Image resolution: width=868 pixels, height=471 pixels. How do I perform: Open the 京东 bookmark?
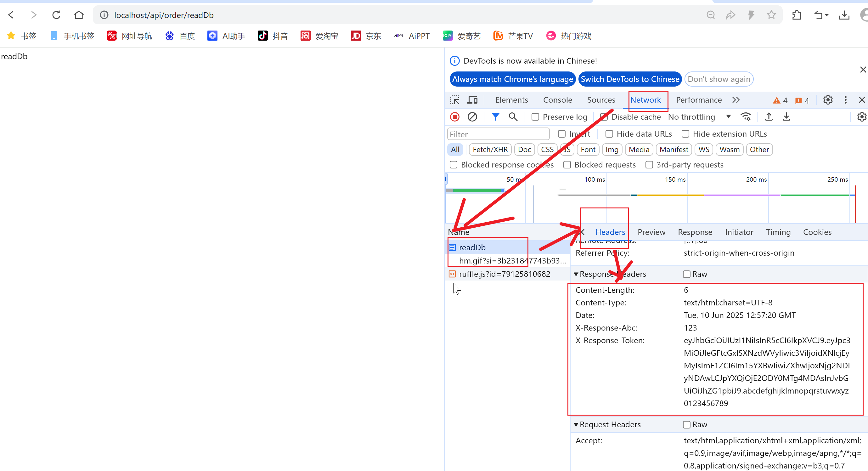(x=366, y=36)
